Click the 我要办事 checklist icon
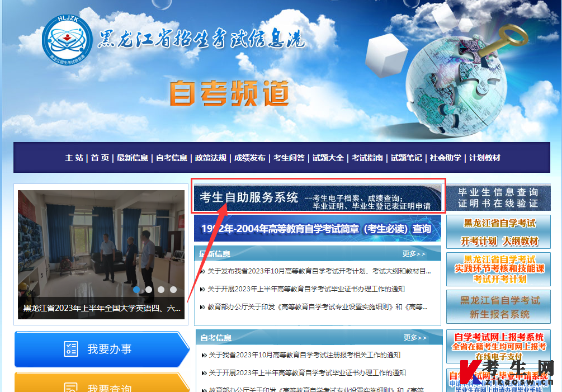This screenshot has height=392, width=562. click(71, 348)
